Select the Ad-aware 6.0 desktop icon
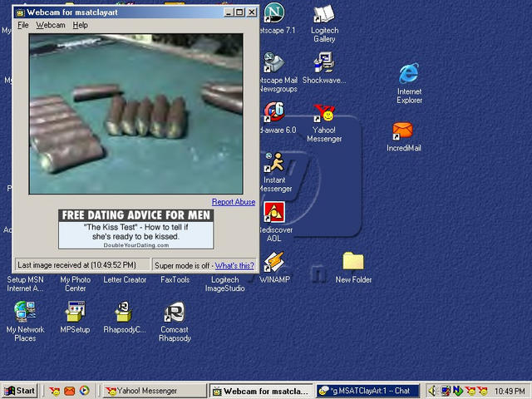 coord(274,112)
